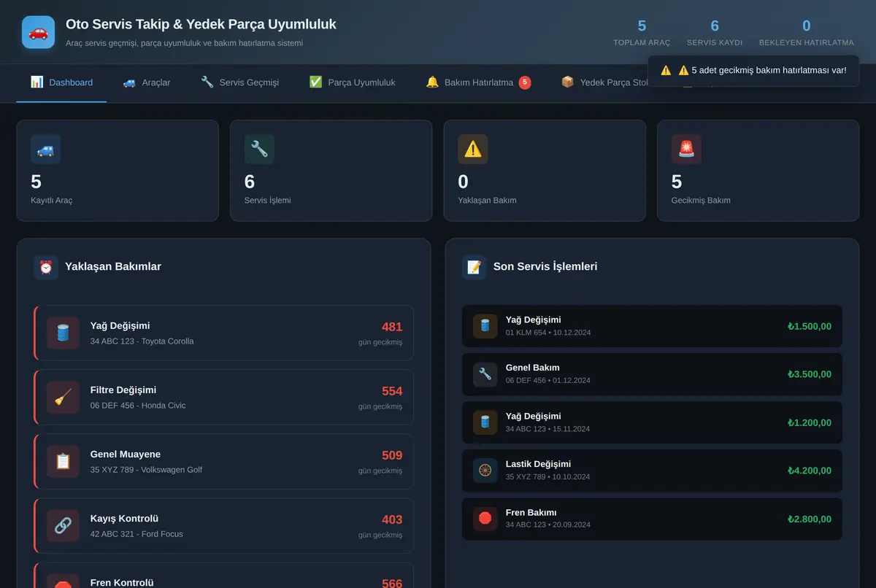The height and width of the screenshot is (588, 876).
Task: Click the blue car app logo
Action: click(38, 32)
